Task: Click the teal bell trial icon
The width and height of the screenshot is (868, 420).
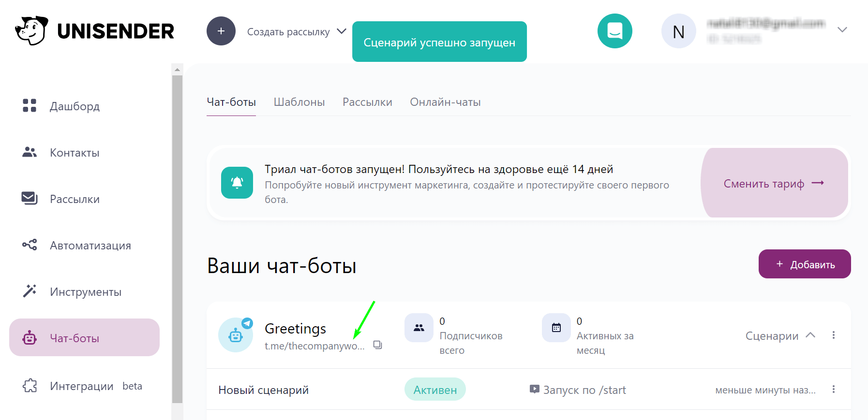Action: pos(237,183)
